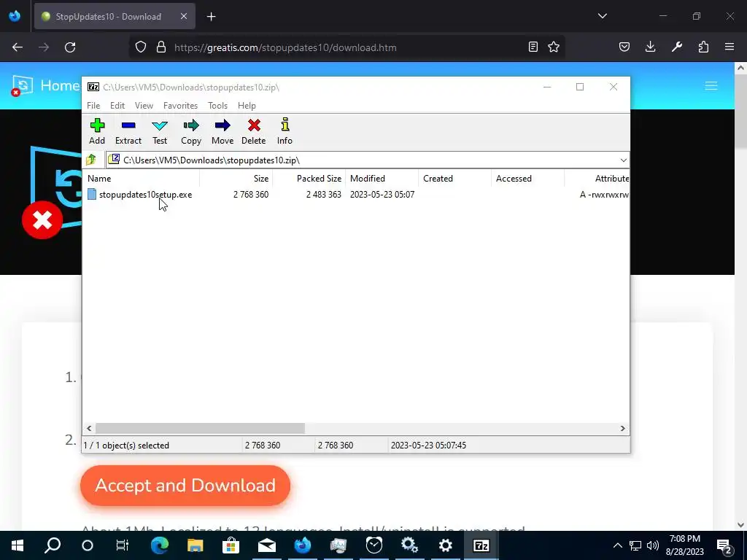Toggle Firefox reader view
747x560 pixels.
pos(533,47)
